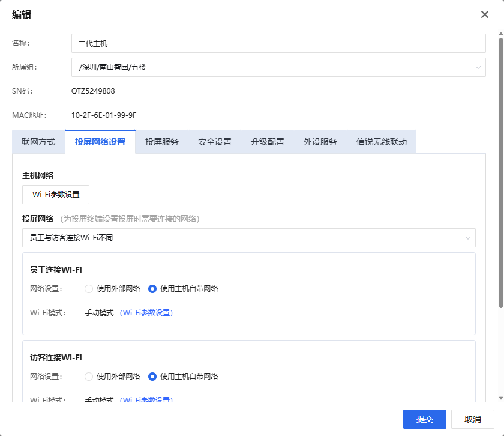Screen dimensions: 504x436
Task: Go to the 安全设置 tab
Action: 215,142
